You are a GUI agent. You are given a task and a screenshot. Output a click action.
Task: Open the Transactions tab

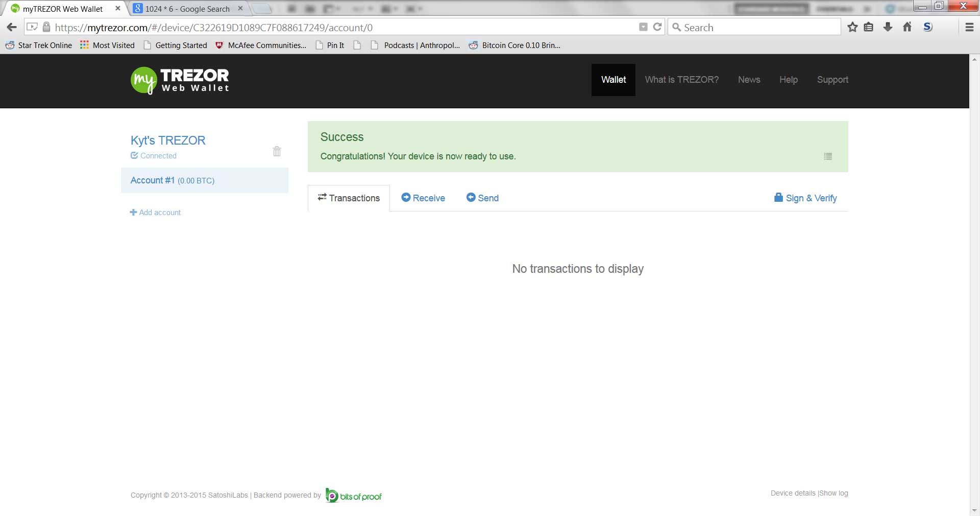349,198
